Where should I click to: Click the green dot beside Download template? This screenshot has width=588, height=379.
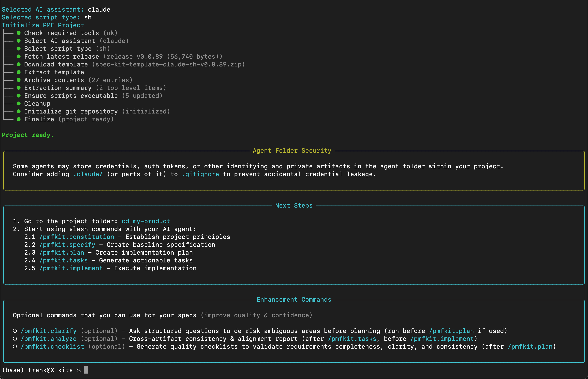(19, 64)
